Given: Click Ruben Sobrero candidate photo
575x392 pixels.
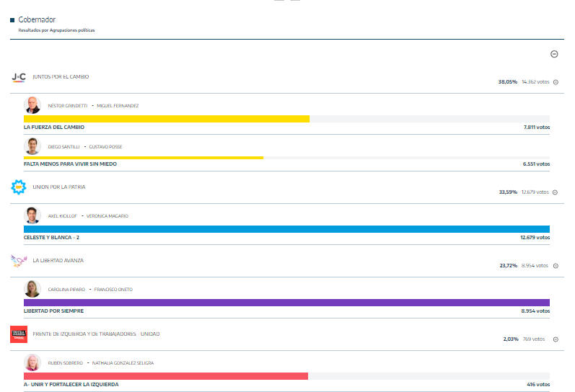Looking at the screenshot, I should (x=32, y=362).
